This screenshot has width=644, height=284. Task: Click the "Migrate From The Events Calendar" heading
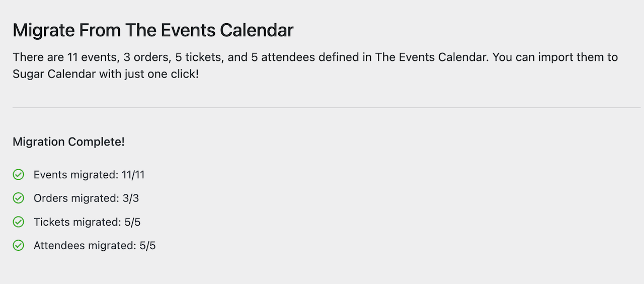tap(153, 31)
